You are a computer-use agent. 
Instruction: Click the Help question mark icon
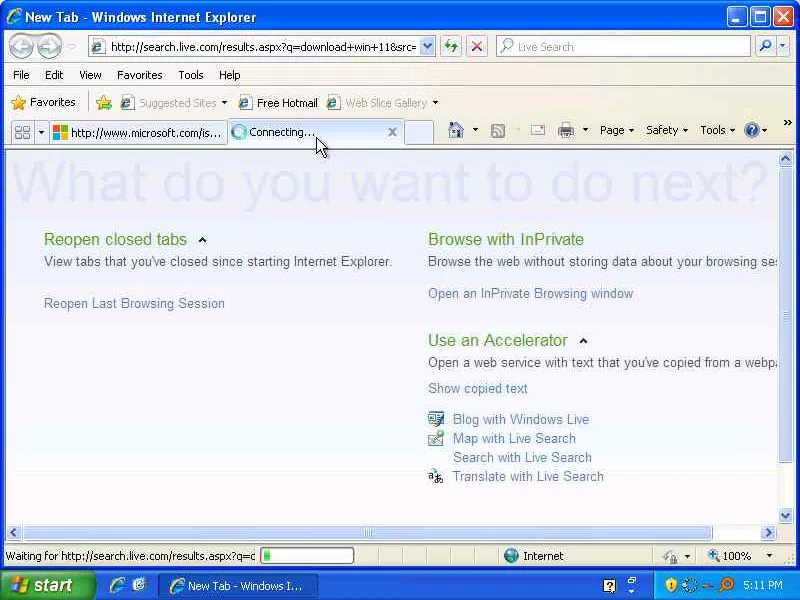(752, 130)
